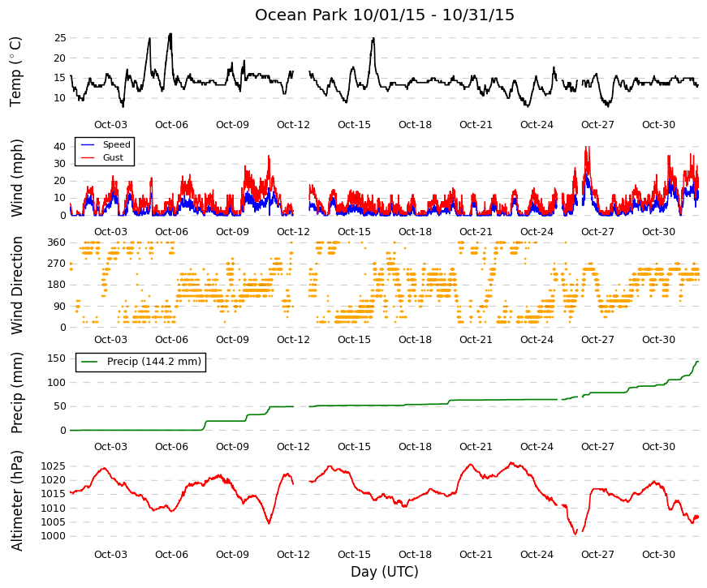Click the 360 tick on the wind direction axis
The image size is (707, 588).
[57, 242]
